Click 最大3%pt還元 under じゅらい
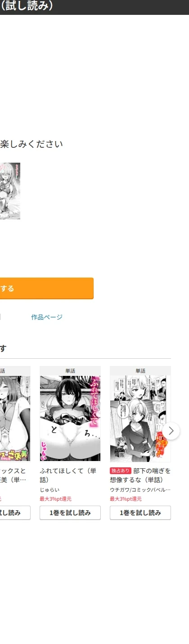 (55, 499)
